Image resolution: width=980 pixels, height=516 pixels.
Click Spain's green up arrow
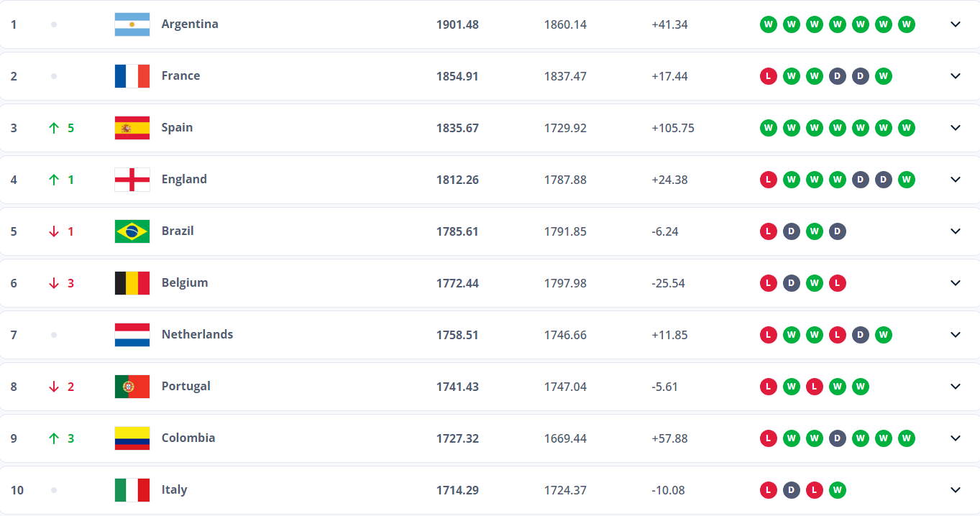[x=54, y=128]
